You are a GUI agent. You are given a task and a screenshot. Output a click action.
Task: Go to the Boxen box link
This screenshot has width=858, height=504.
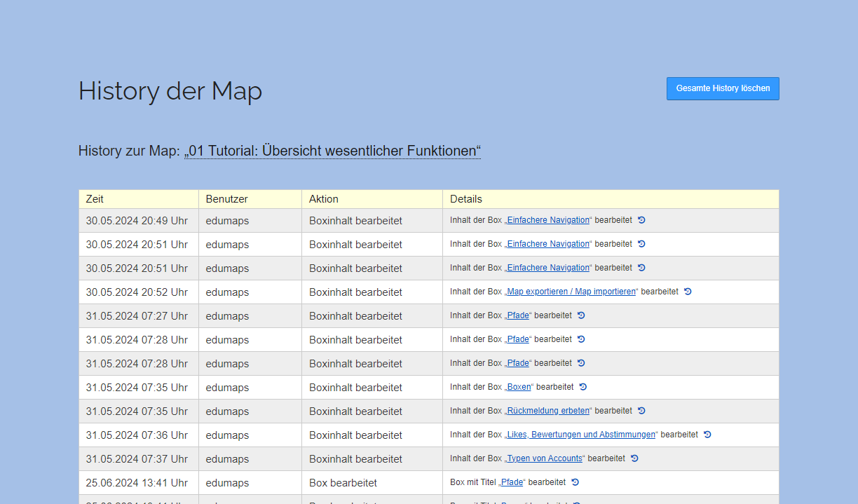coord(519,387)
